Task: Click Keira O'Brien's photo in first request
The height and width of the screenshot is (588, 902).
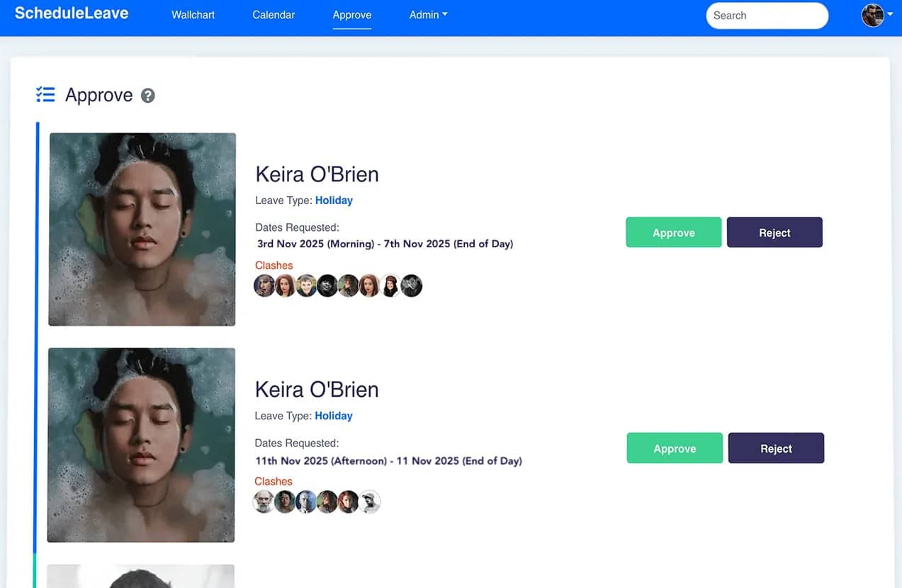Action: (142, 229)
